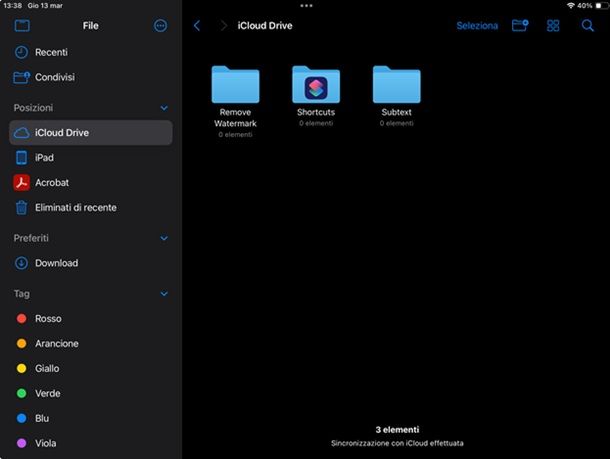Screen dimensions: 610x459
Task: Click the iPad device icon
Action: [21, 158]
